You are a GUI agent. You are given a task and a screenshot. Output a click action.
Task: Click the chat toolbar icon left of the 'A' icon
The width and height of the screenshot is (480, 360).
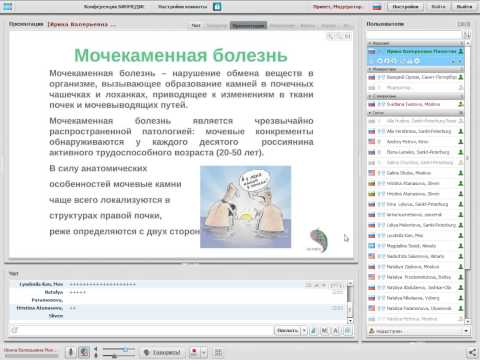(324, 331)
